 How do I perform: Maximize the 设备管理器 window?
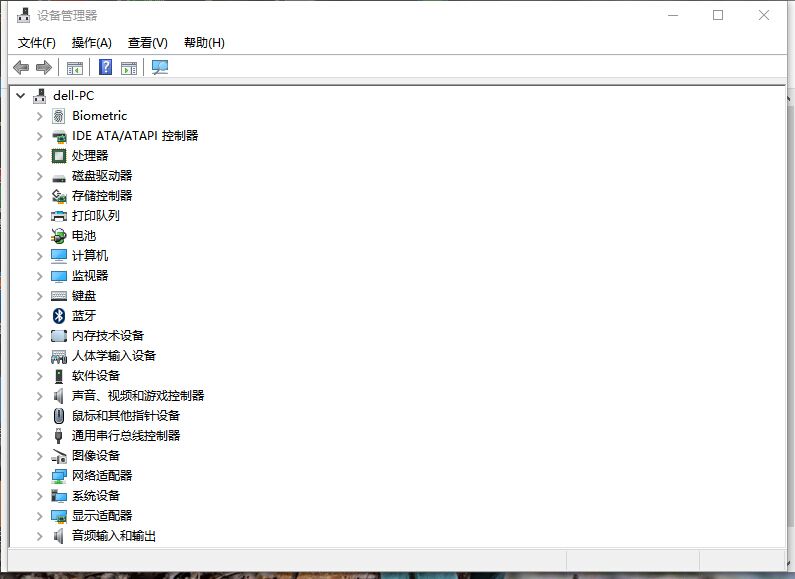point(718,15)
